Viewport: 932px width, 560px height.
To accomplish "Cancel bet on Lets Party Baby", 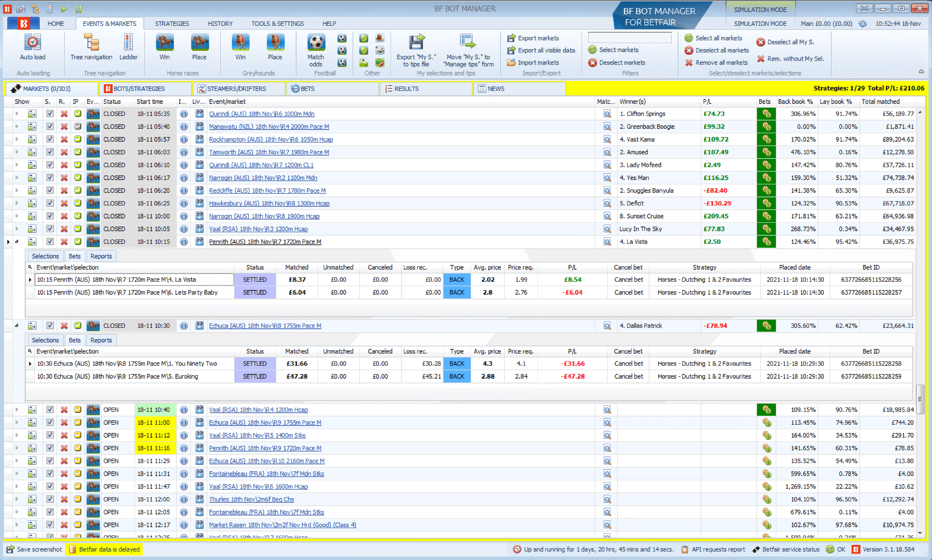I will pyautogui.click(x=629, y=292).
